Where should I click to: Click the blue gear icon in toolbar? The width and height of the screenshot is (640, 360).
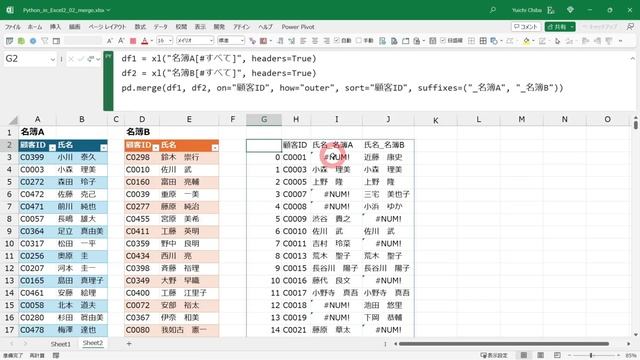click(33, 41)
